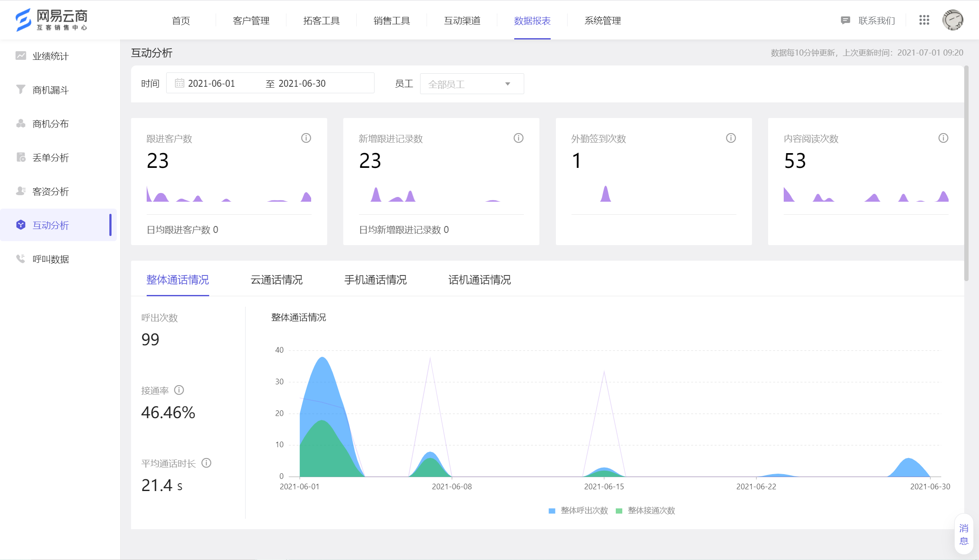Toggle 整体接通次数 legend series
Viewport: 979px width, 560px height.
pos(646,511)
